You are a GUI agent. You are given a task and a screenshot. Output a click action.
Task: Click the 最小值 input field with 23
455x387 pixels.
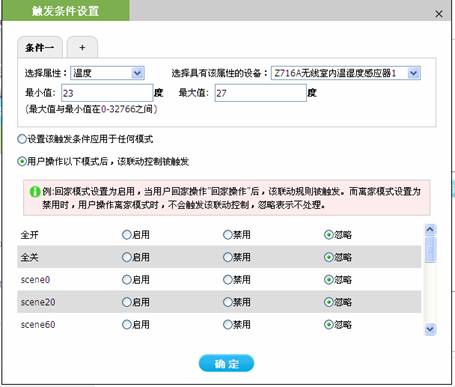pyautogui.click(x=107, y=93)
